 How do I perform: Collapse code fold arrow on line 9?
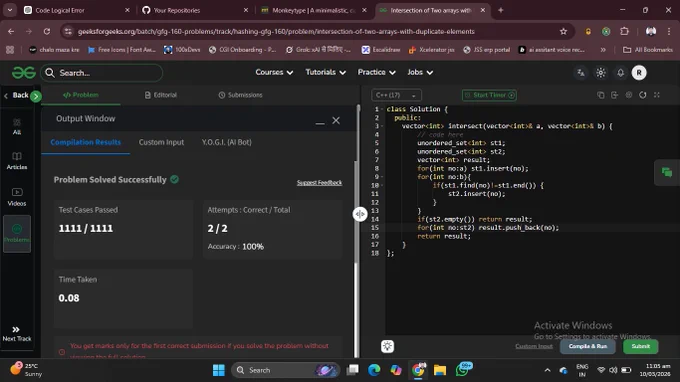pyautogui.click(x=382, y=177)
